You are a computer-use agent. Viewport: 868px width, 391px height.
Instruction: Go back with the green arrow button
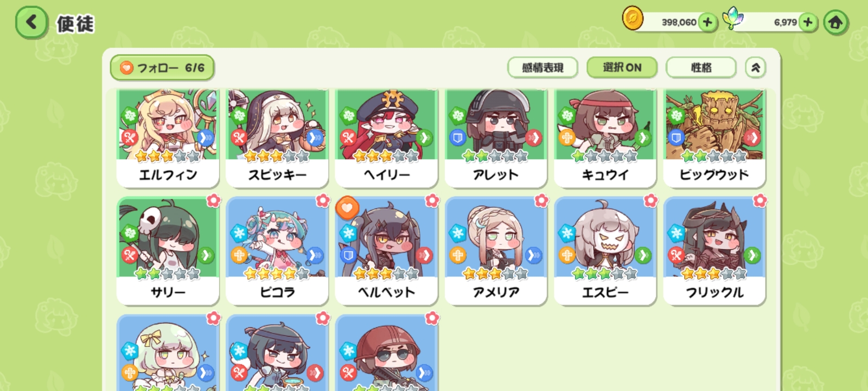coord(31,23)
